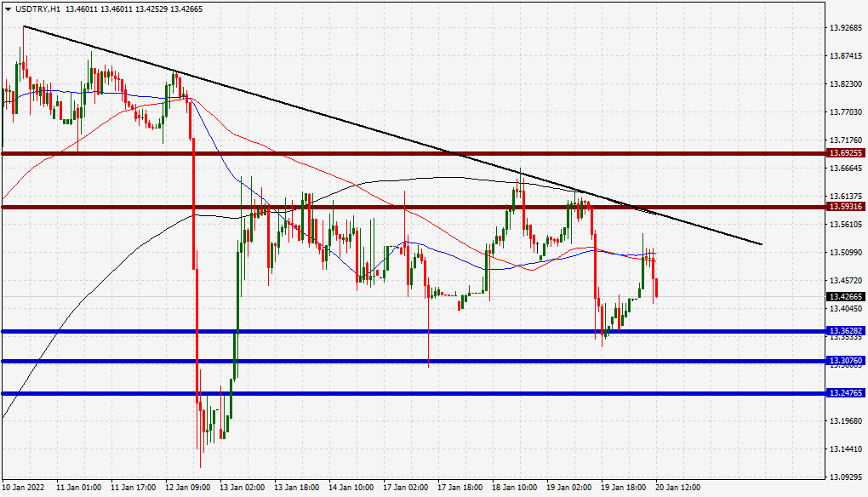Screen dimensions: 868x497
Task: Select the 19 Jan 18:00 time label
Action: pos(623,488)
